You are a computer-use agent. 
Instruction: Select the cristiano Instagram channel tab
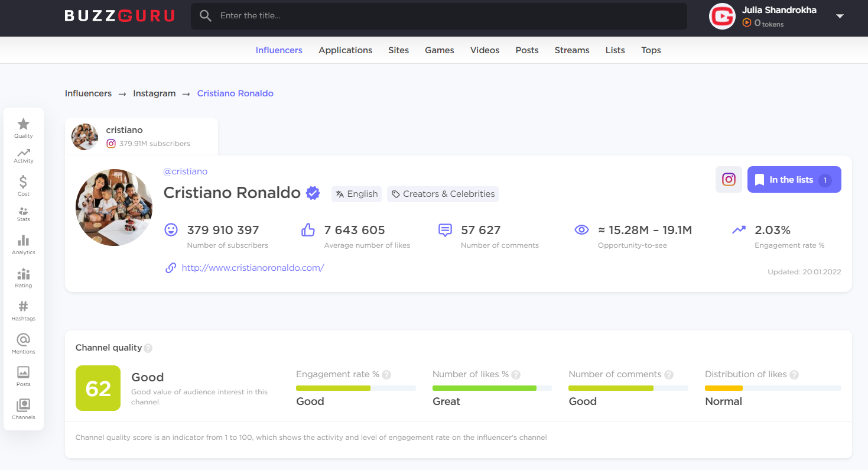pos(141,137)
